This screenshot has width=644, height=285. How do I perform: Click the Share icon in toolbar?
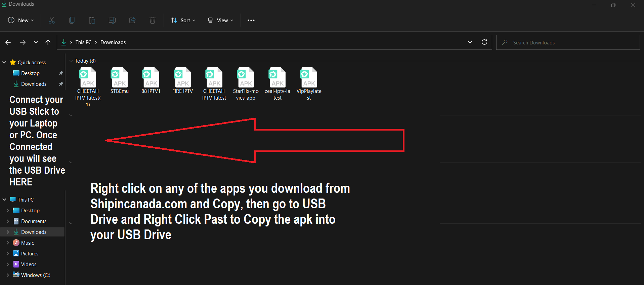click(x=132, y=20)
